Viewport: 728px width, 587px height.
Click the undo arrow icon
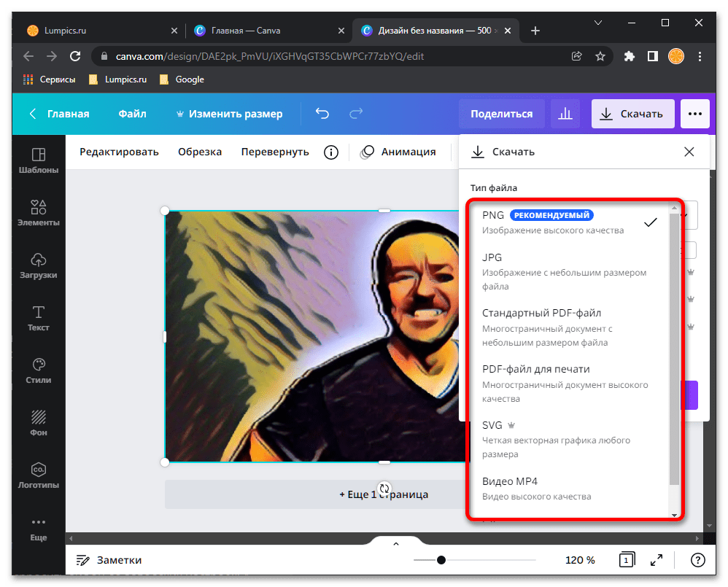(x=322, y=114)
